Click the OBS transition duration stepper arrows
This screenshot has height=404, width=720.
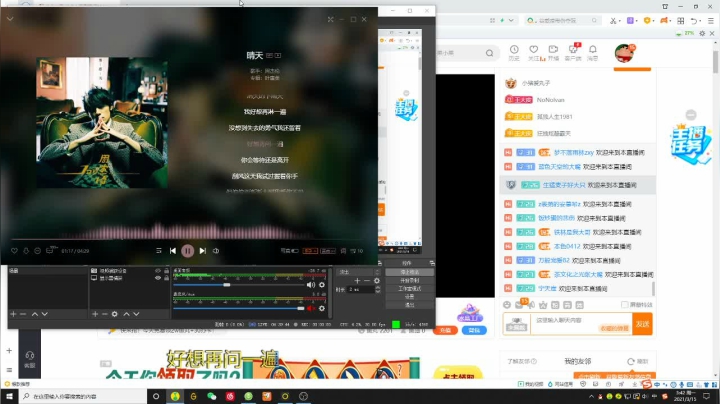pos(377,289)
